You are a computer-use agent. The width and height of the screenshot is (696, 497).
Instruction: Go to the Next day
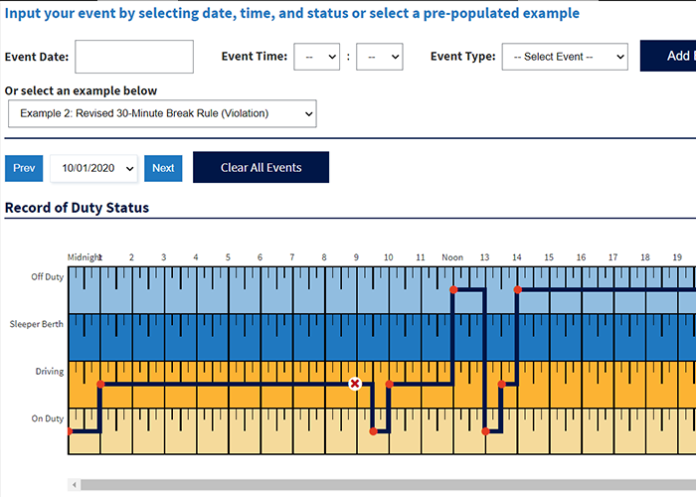click(x=163, y=168)
